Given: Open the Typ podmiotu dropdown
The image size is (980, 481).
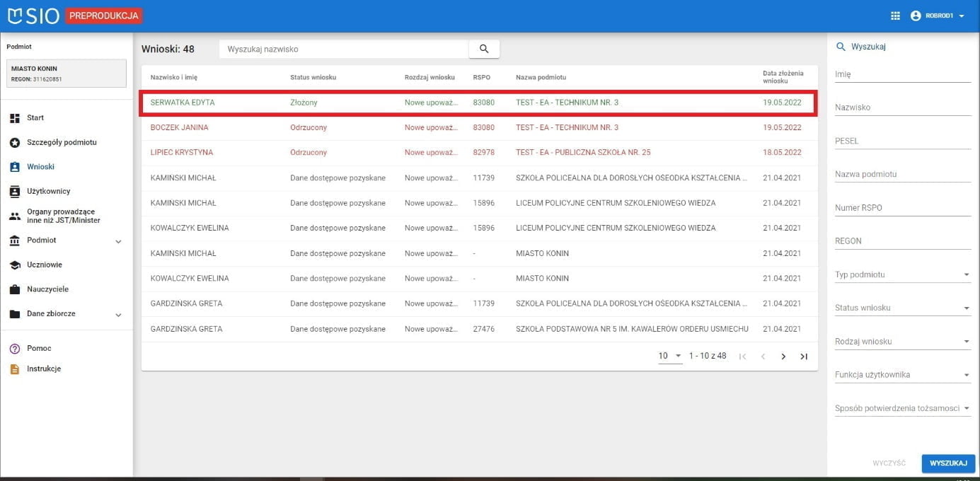Looking at the screenshot, I should [x=902, y=275].
